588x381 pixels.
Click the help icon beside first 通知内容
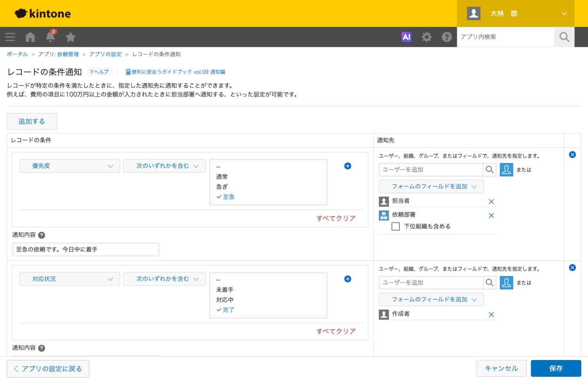coord(42,235)
